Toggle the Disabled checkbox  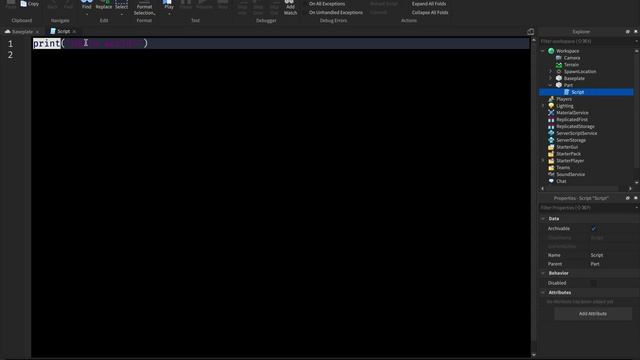593,283
